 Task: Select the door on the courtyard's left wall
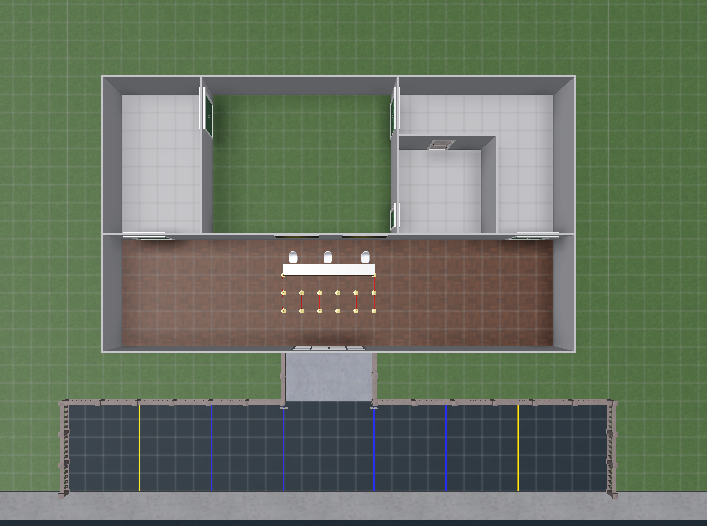pos(207,111)
